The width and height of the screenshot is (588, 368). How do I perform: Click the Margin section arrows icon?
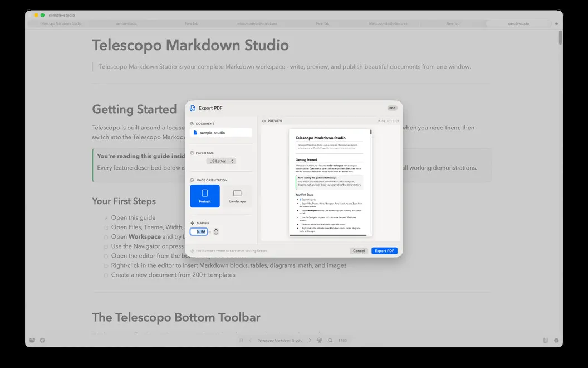click(x=192, y=223)
